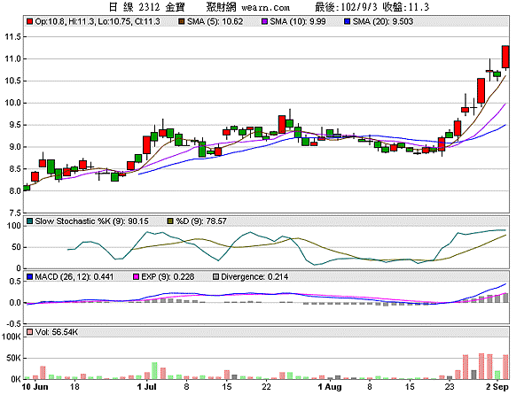
Task: Click the '1 Aug' date axis label
Action: [330, 387]
